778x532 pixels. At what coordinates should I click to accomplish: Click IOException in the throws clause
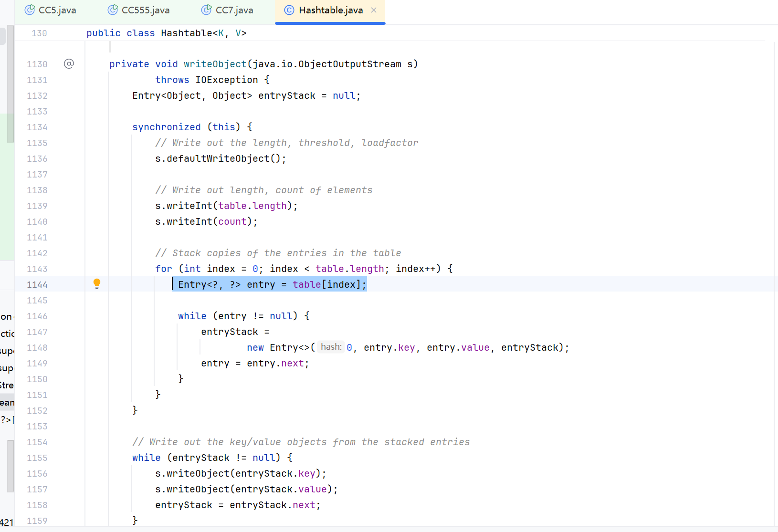[226, 80]
